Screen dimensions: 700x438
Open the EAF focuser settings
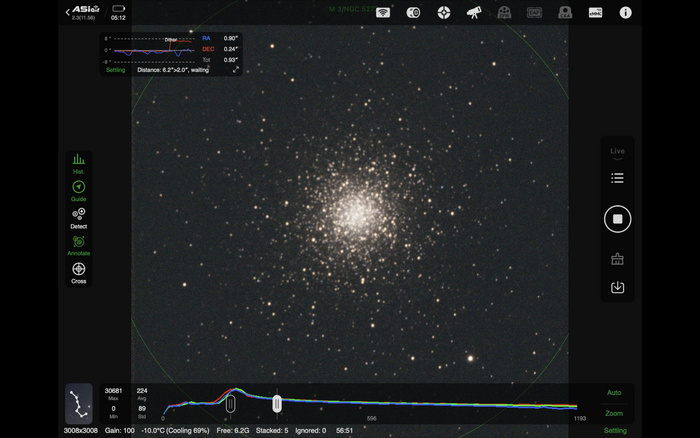coord(534,13)
